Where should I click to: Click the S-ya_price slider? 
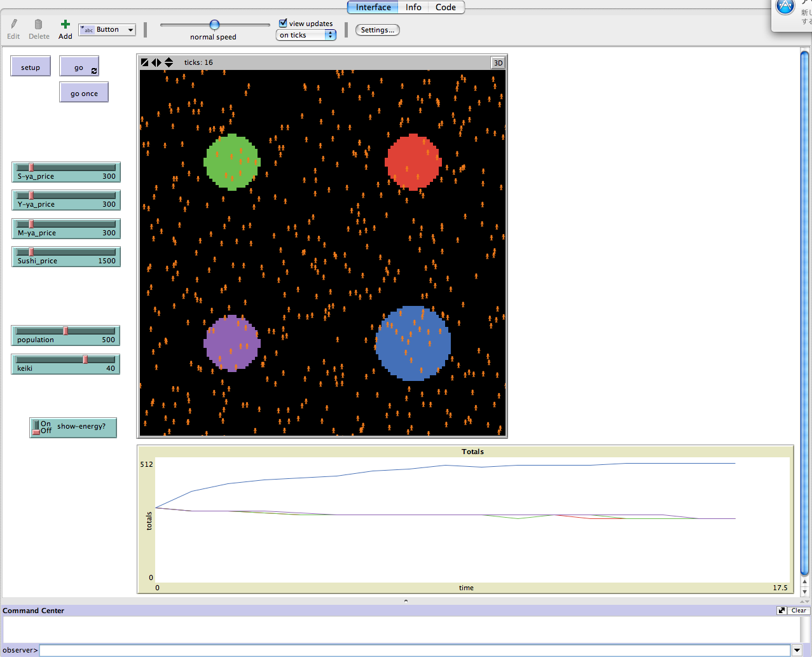[x=66, y=172]
